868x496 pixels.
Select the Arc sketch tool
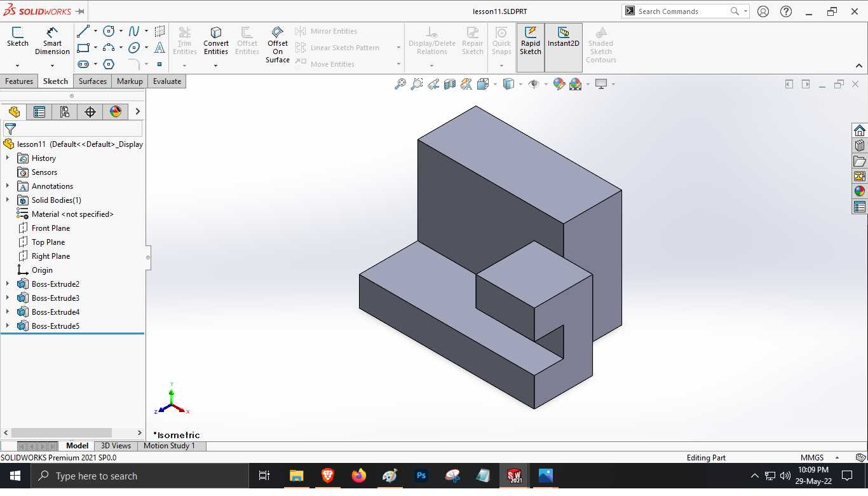[109, 48]
